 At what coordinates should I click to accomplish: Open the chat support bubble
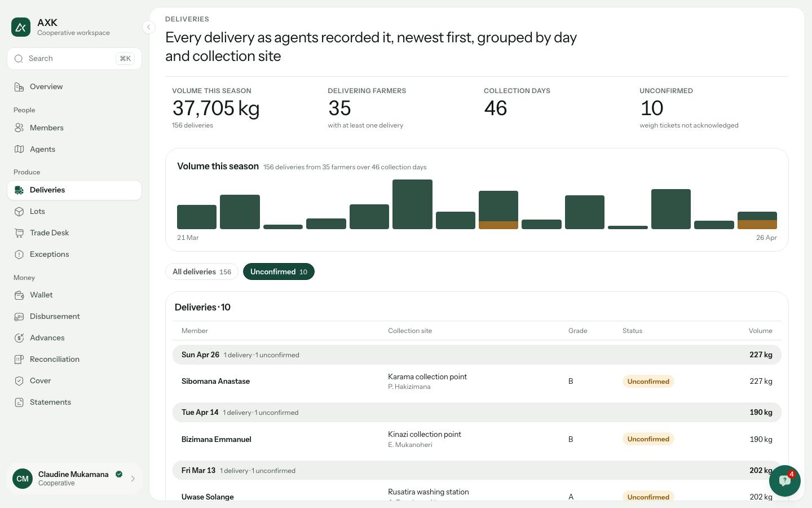tap(784, 480)
